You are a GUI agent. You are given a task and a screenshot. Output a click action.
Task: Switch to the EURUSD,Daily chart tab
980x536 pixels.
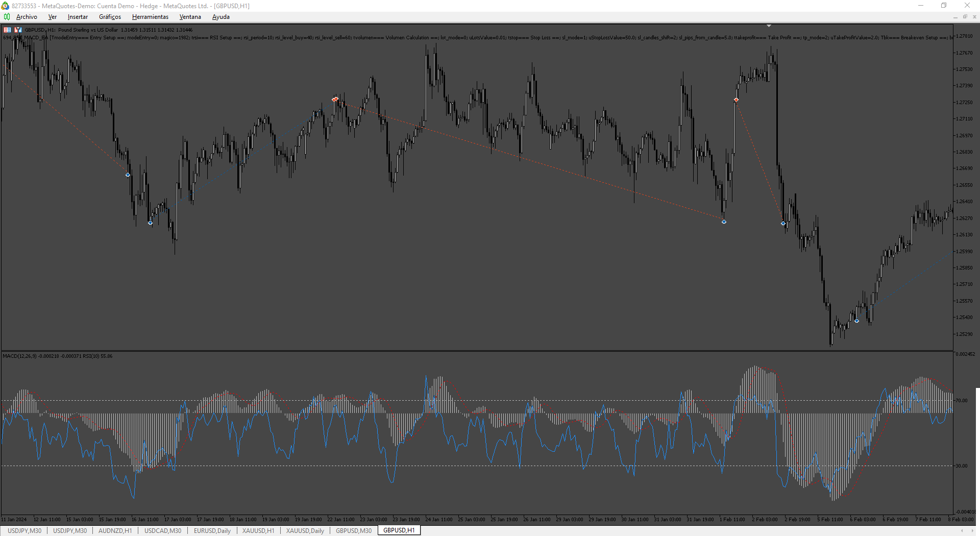pyautogui.click(x=212, y=530)
